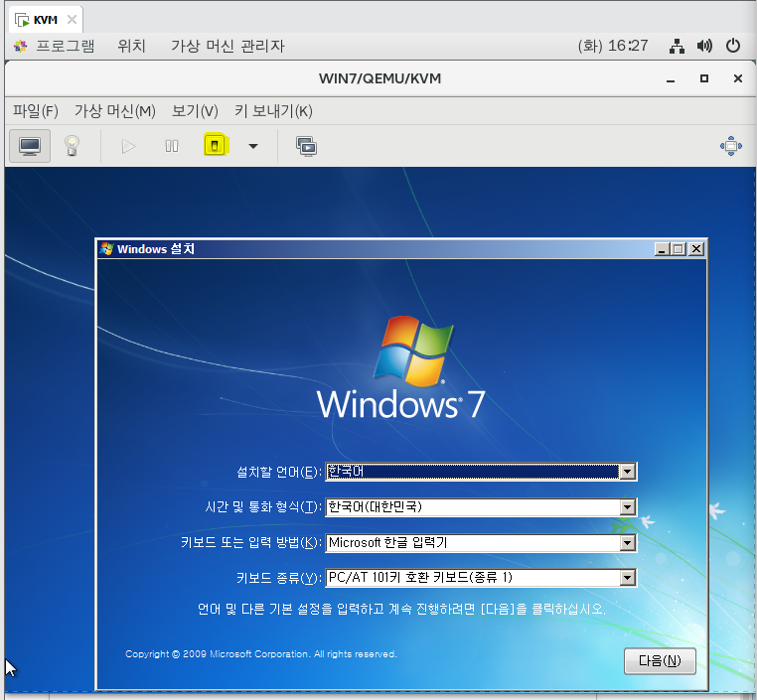Viewport: 757px width, 700px height.
Task: Open the shutdown options dropdown arrow
Action: point(253,146)
